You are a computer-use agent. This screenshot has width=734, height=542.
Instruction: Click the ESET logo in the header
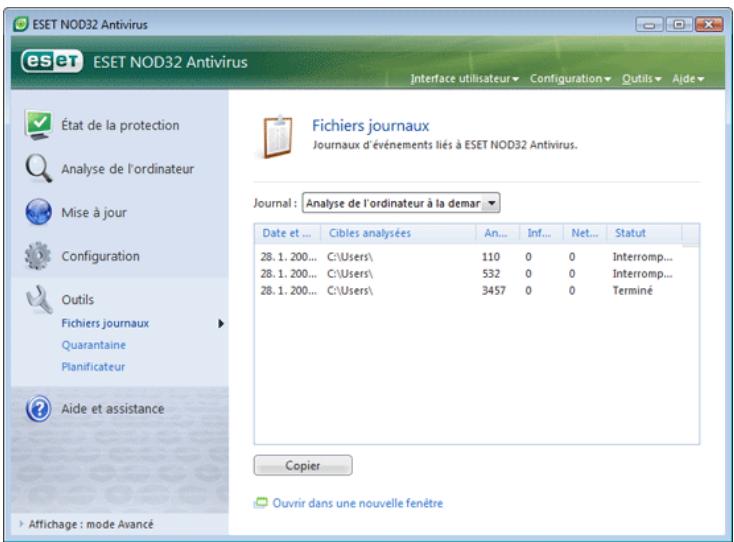(52, 61)
